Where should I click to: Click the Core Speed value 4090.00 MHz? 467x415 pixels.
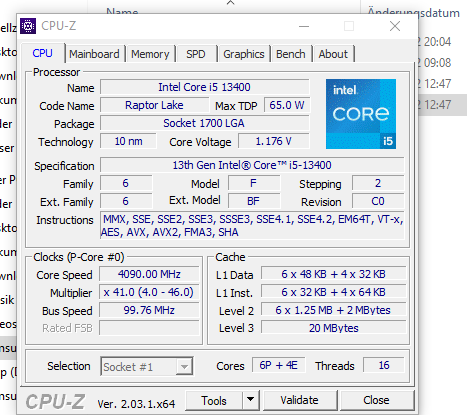click(149, 274)
